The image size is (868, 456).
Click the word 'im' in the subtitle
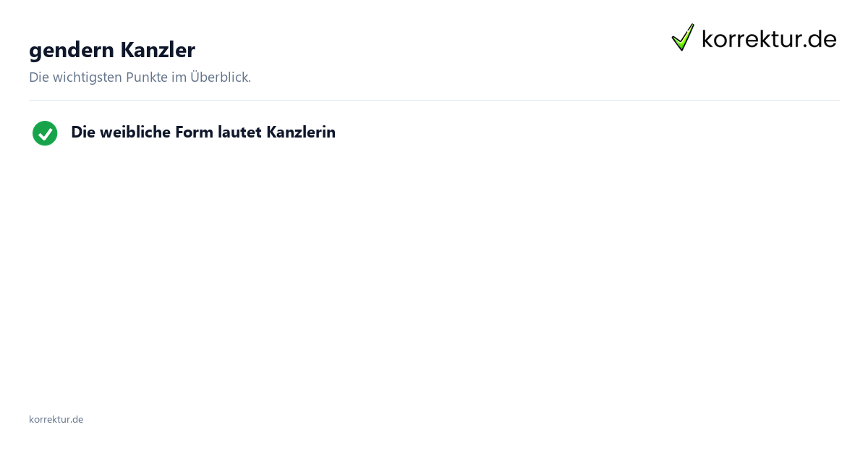(x=179, y=77)
